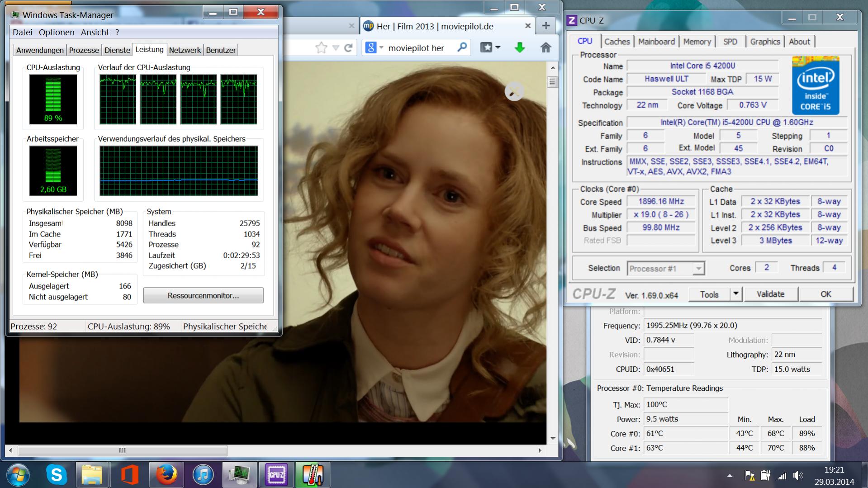Expand the Processor #1 selection dropdown
This screenshot has height=488, width=868.
point(698,268)
